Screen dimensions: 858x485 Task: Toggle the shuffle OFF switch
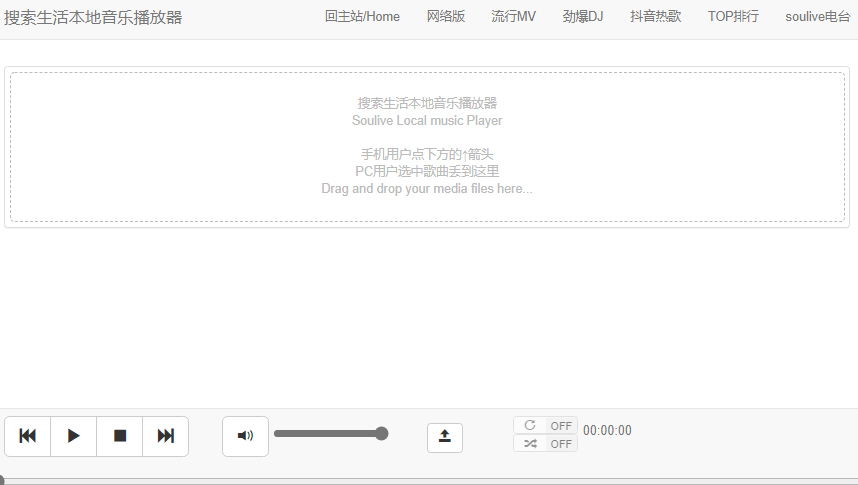coord(560,444)
